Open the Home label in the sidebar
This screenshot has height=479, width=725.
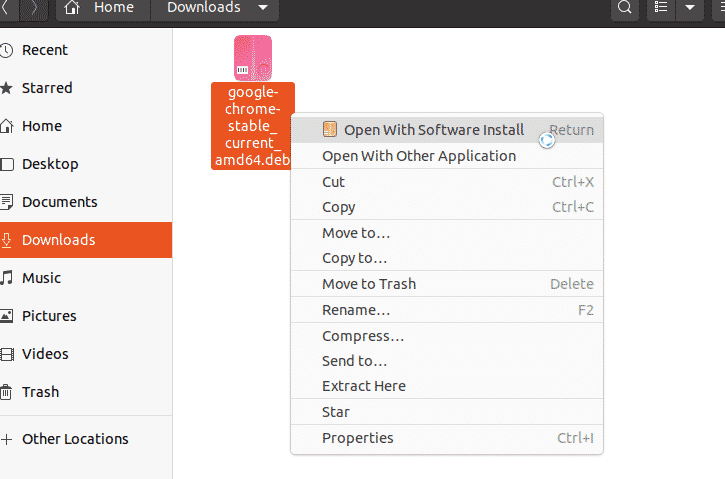(x=42, y=126)
